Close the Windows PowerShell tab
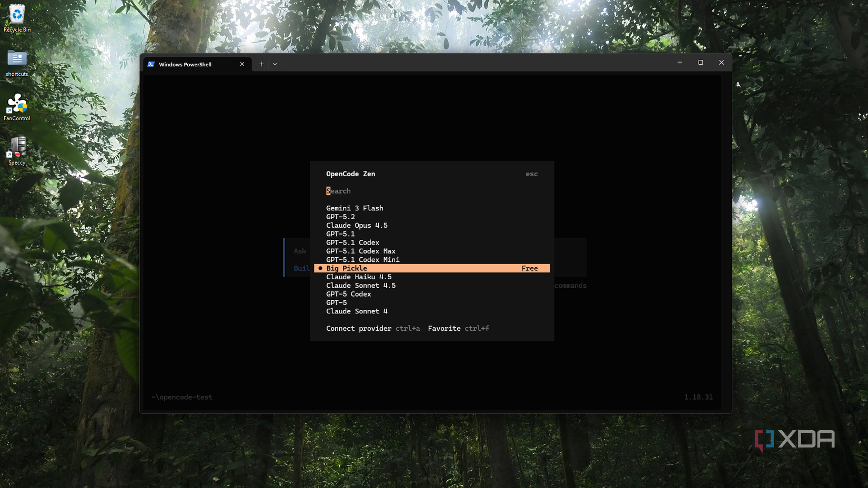Screen dimensions: 868x488 (x=242, y=64)
